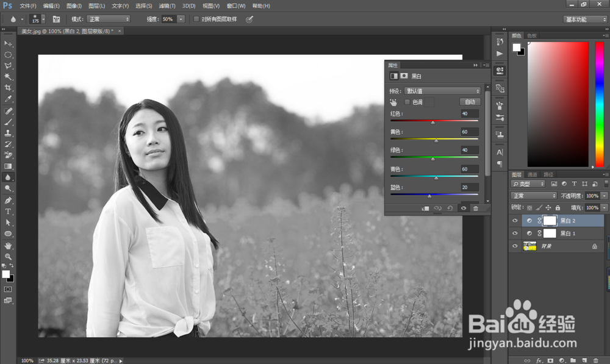Click the red slider handle
610x364 pixels.
point(432,123)
